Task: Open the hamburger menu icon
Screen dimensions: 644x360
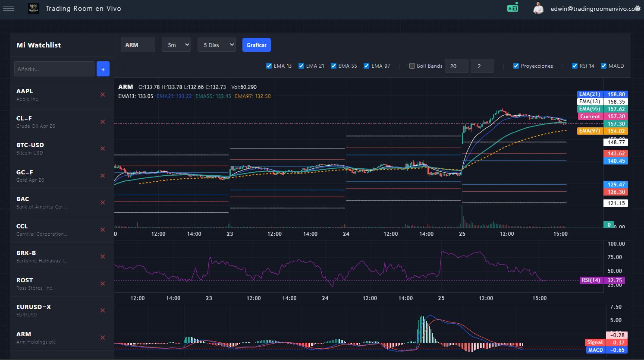Action: click(x=9, y=8)
